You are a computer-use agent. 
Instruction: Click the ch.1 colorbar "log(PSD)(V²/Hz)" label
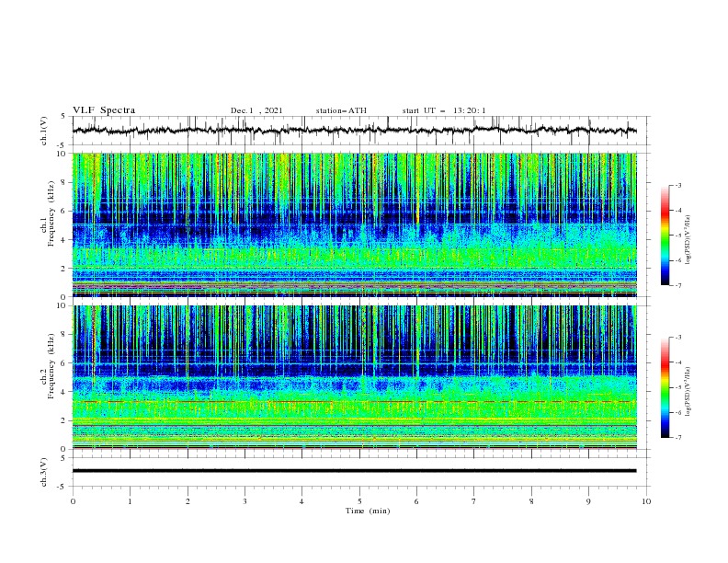pyautogui.click(x=688, y=240)
